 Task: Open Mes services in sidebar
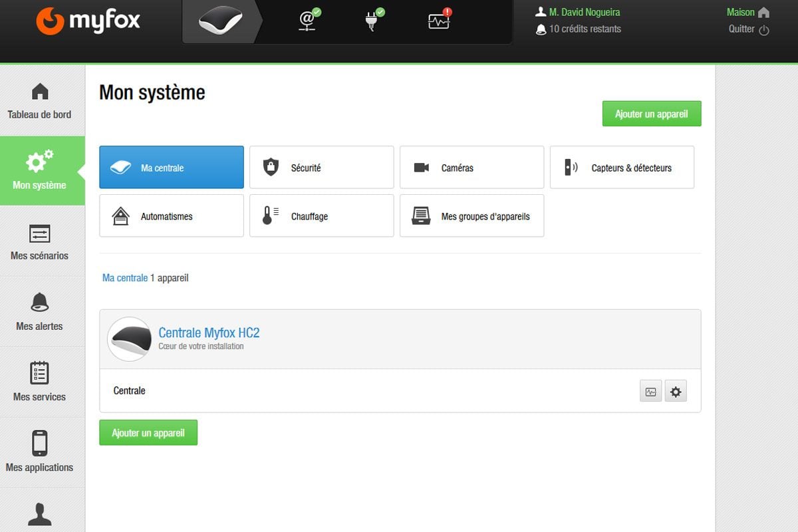tap(40, 382)
